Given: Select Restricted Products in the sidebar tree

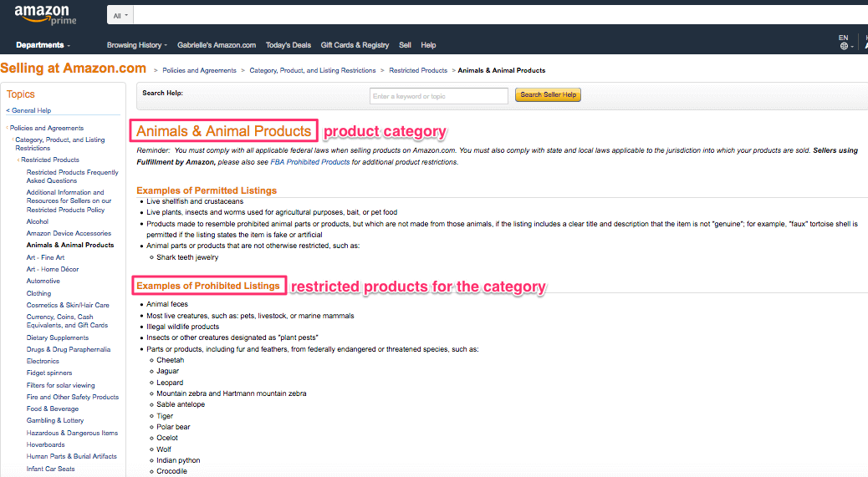Looking at the screenshot, I should pyautogui.click(x=50, y=160).
